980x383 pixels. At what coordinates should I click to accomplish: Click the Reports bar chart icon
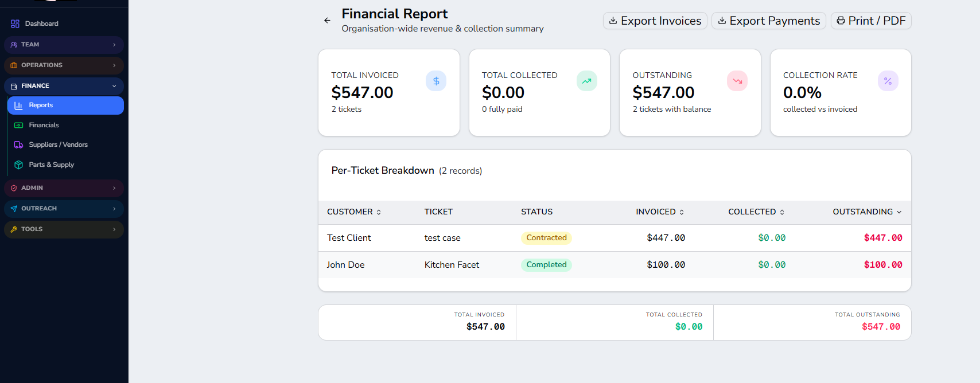point(18,105)
